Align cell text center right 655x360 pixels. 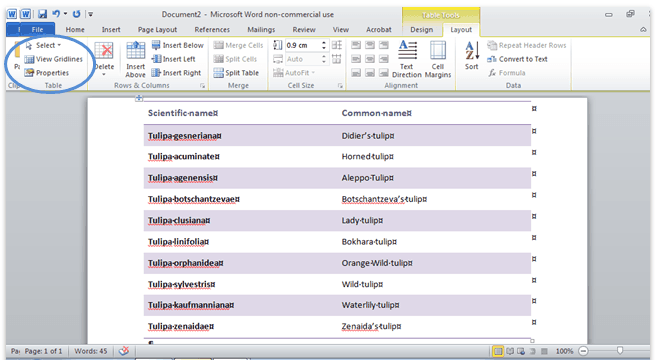384,59
